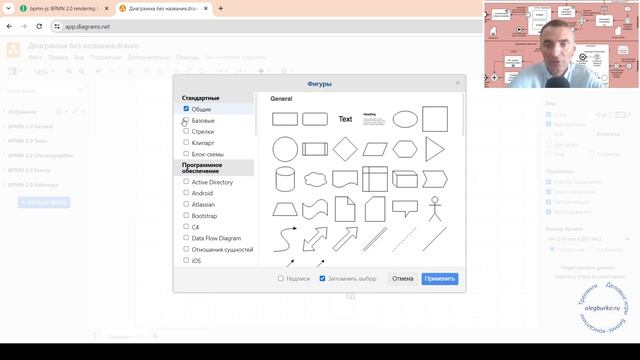Choose the curved arrow shape
Viewport: 640px width, 360px height.
(x=285, y=240)
